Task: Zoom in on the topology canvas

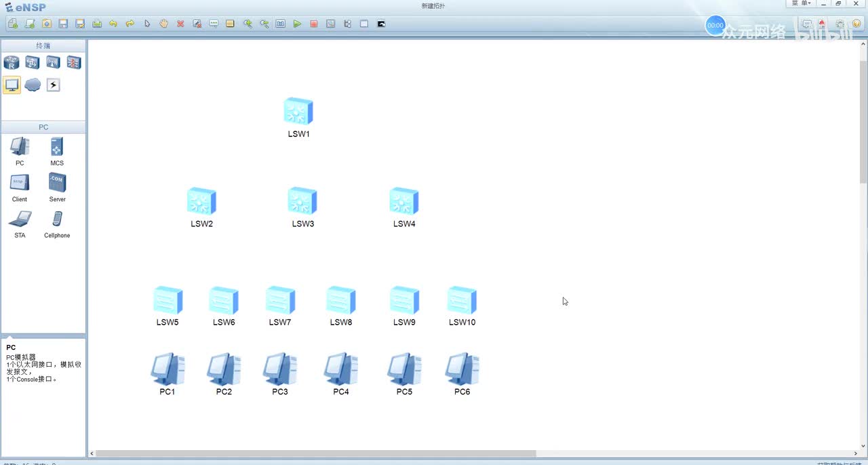Action: click(x=248, y=24)
